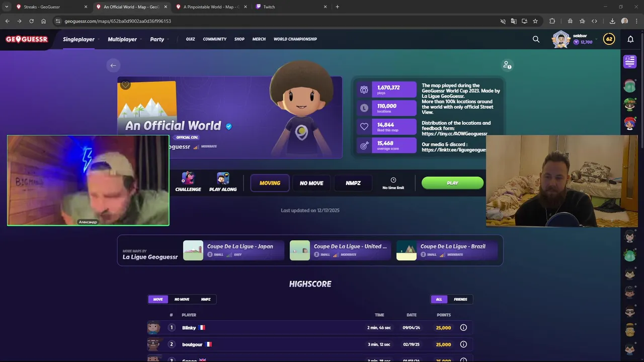644x362 pixels.
Task: Click the translate page icon
Action: [514, 21]
